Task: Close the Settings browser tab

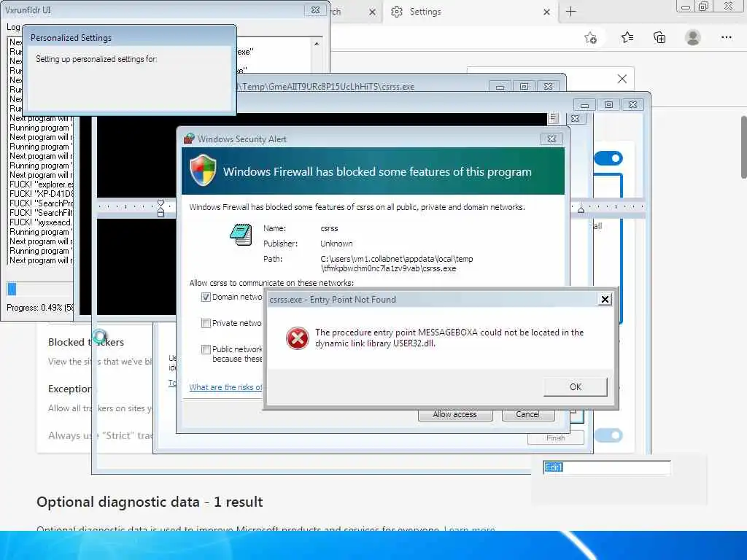Action: 547,12
